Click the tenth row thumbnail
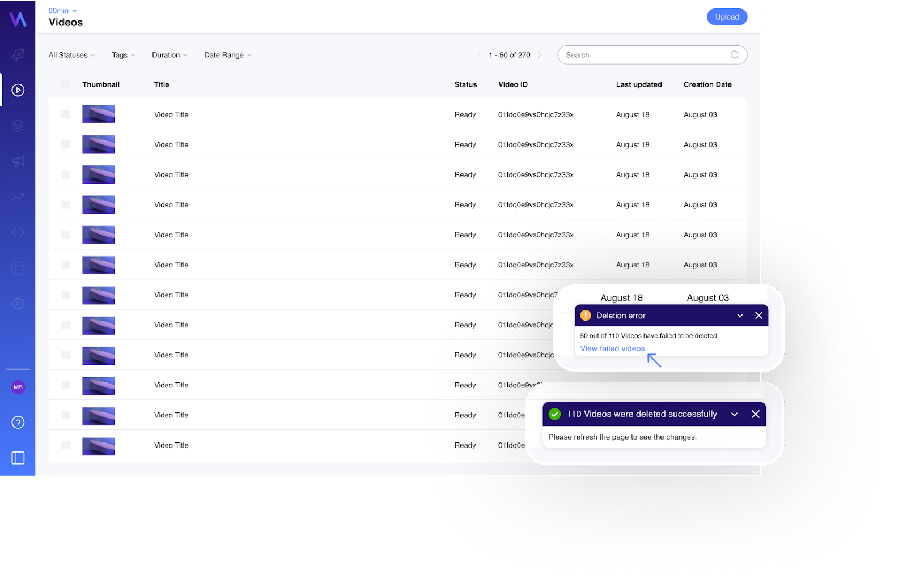This screenshot has height=588, width=907. pos(98,385)
